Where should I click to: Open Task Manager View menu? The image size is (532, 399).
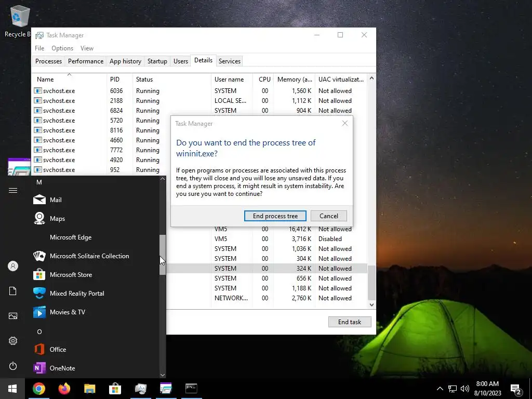pos(87,48)
